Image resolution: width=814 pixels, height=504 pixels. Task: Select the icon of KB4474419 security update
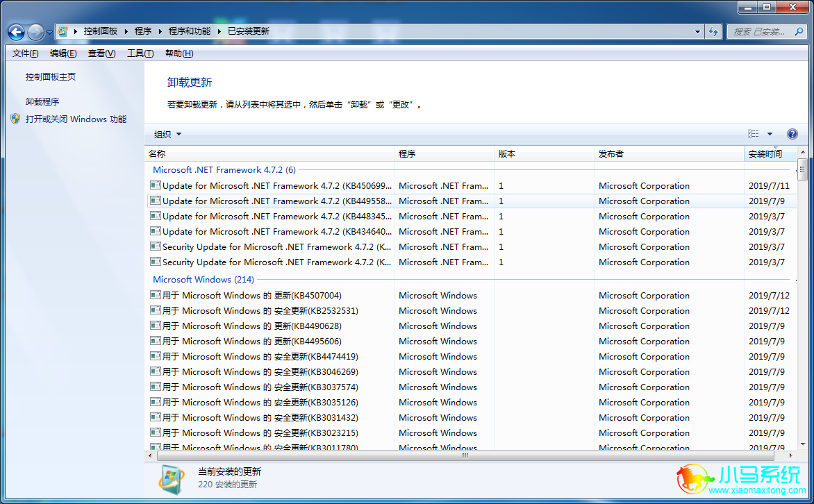coord(155,356)
